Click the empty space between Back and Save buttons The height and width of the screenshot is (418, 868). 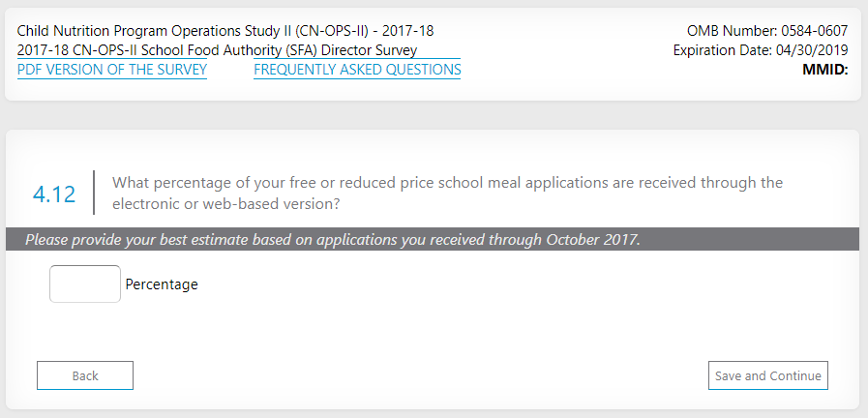click(x=421, y=375)
